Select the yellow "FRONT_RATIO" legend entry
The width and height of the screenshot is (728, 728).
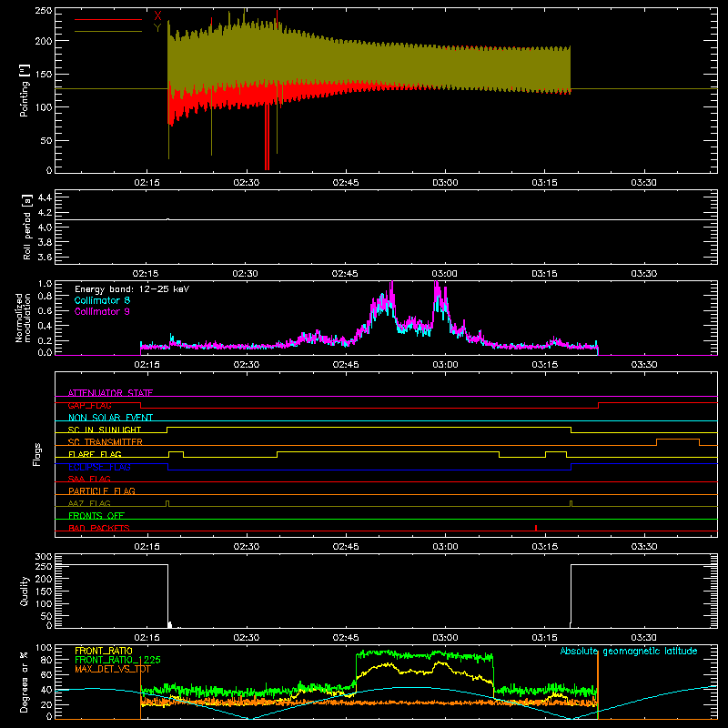[104, 651]
